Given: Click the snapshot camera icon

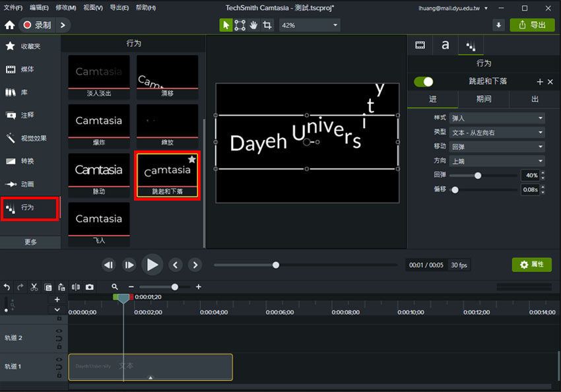Looking at the screenshot, I should (x=89, y=287).
